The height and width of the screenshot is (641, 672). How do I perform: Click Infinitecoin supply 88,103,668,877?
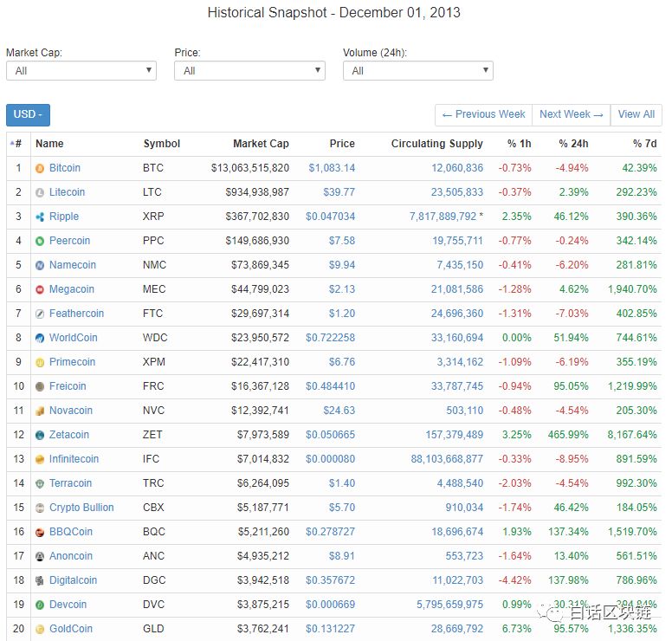pyautogui.click(x=447, y=459)
